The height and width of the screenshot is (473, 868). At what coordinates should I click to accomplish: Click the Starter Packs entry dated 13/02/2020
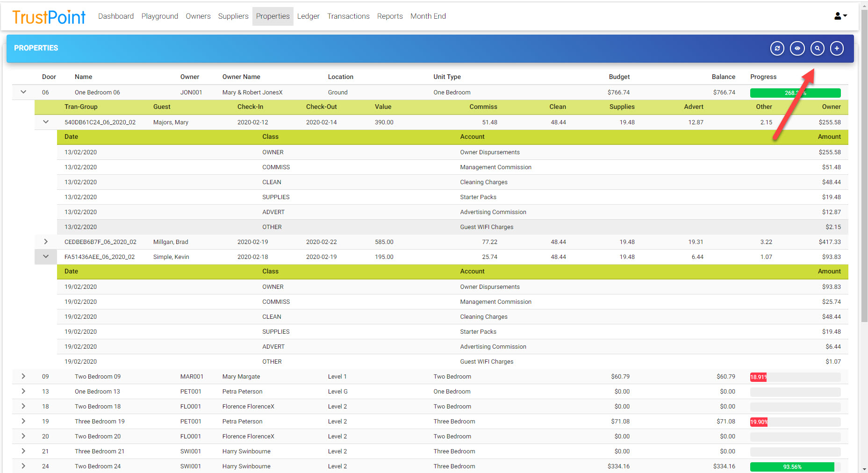coord(452,197)
